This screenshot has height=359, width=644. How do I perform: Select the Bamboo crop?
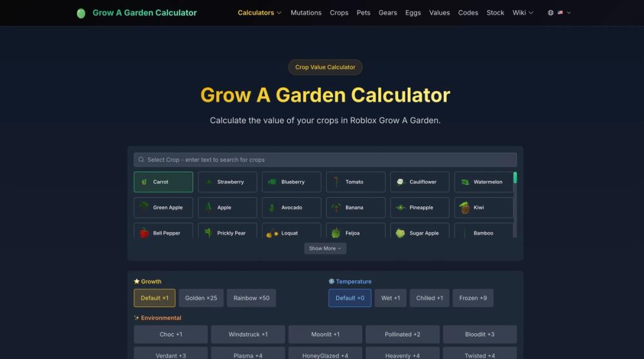click(484, 231)
